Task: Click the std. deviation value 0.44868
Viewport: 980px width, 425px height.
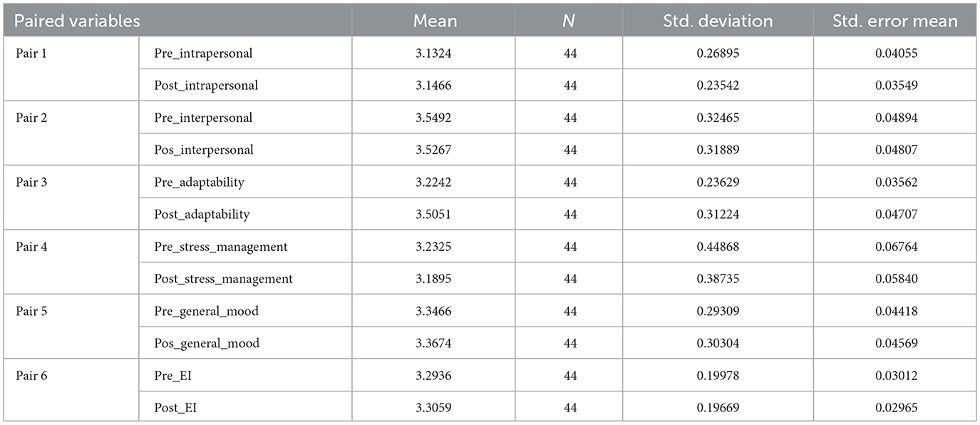Action: click(718, 247)
